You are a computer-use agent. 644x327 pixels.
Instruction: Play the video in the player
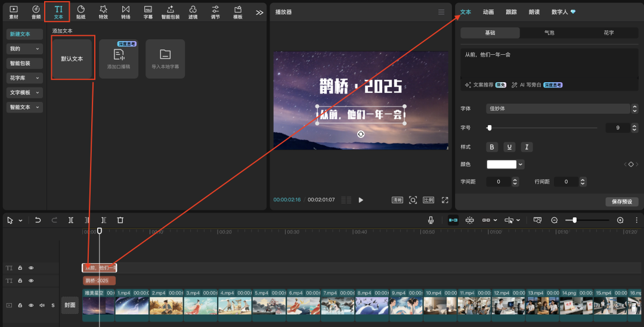[361, 200]
